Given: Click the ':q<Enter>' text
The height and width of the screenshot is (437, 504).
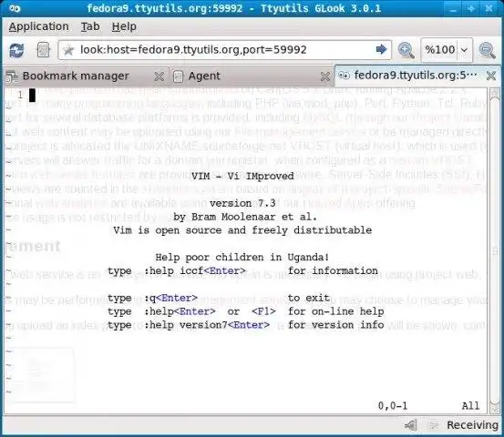Looking at the screenshot, I should pos(170,298).
